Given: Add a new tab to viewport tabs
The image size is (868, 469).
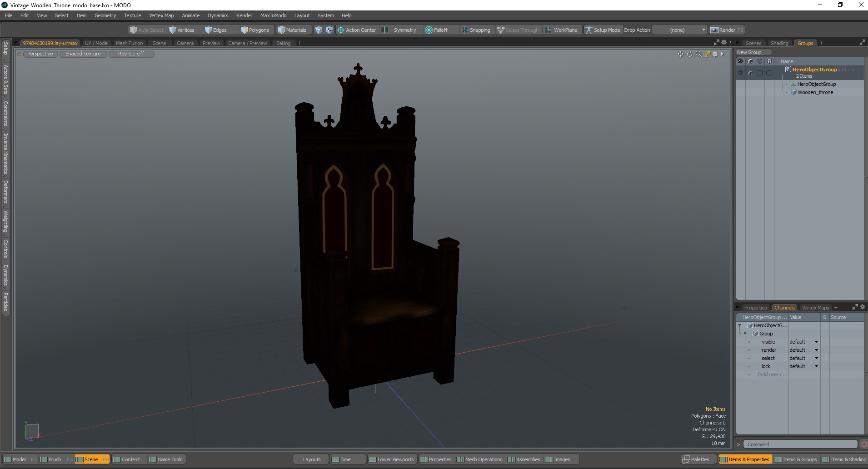Looking at the screenshot, I should [299, 43].
